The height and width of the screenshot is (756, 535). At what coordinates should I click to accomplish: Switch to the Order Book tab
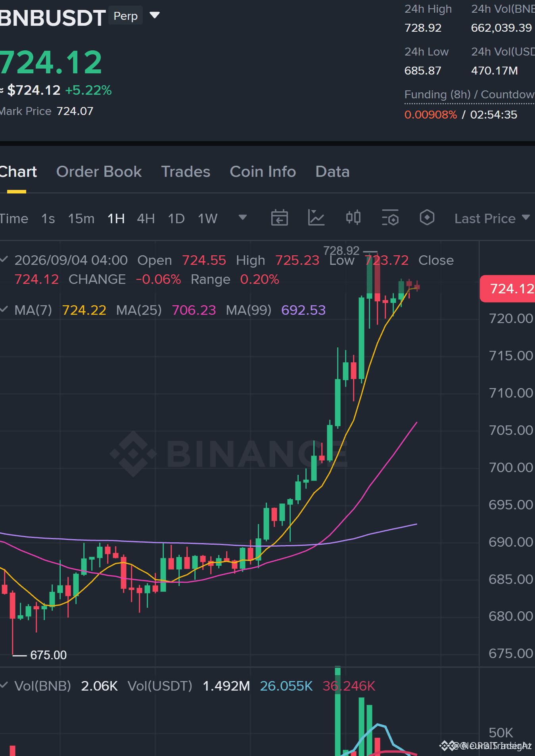[99, 172]
